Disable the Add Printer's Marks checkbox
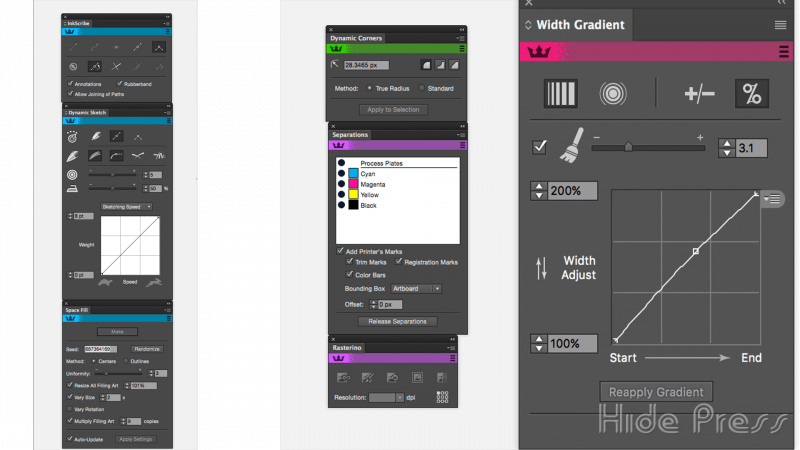 [x=340, y=250]
